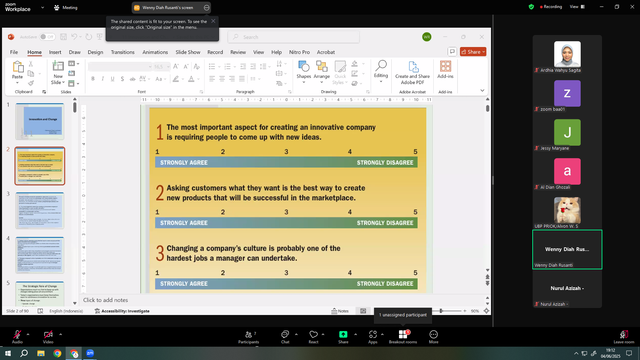This screenshot has height=360, width=640.
Task: Open the Add-ins button
Action: (445, 70)
